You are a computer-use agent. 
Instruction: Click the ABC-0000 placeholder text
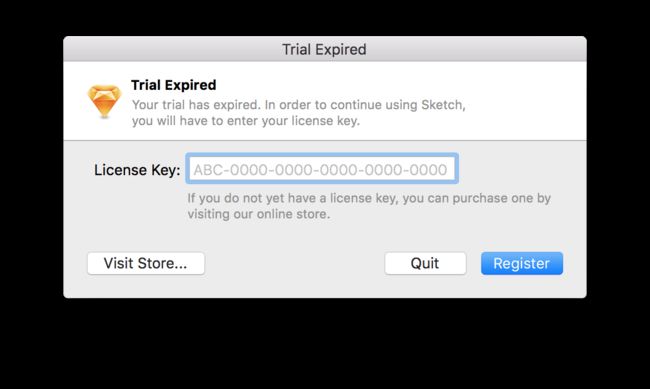tap(320, 170)
